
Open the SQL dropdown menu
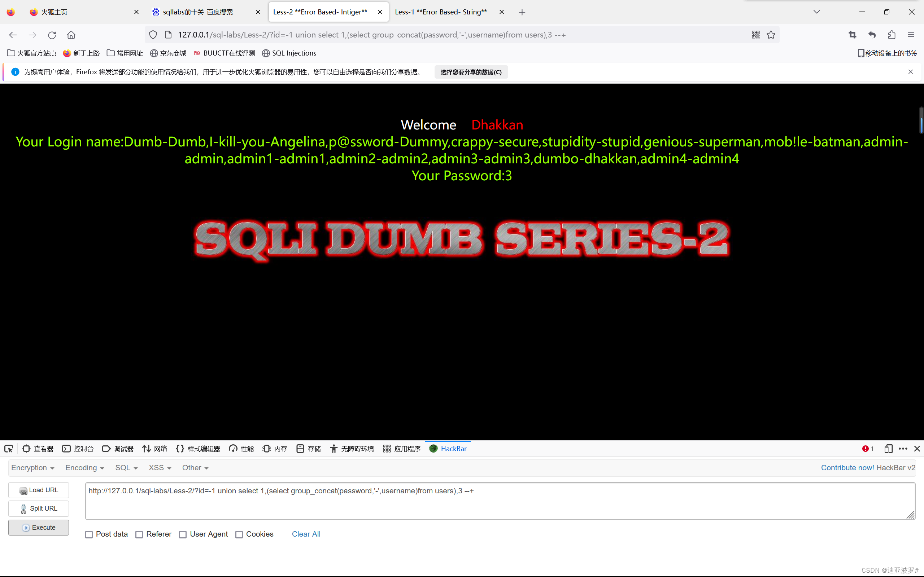[126, 467]
